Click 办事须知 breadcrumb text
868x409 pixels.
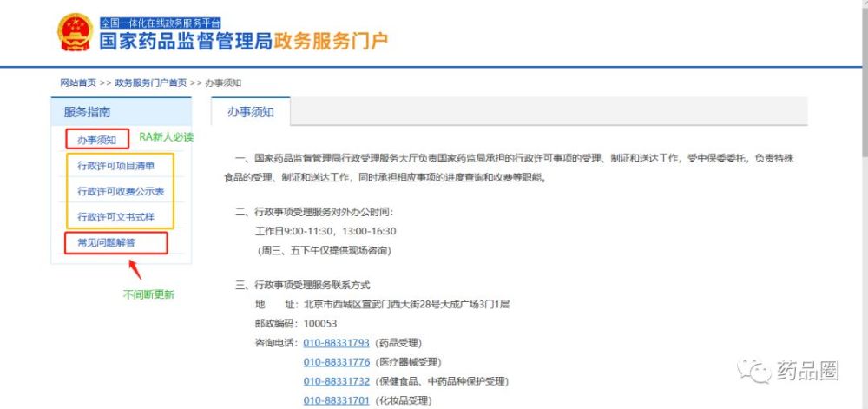coord(223,83)
